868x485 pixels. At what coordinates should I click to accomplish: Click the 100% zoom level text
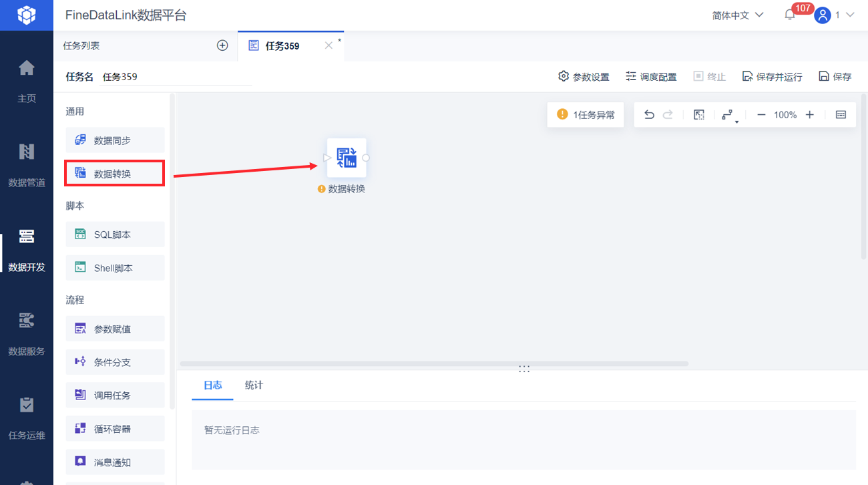pyautogui.click(x=785, y=115)
